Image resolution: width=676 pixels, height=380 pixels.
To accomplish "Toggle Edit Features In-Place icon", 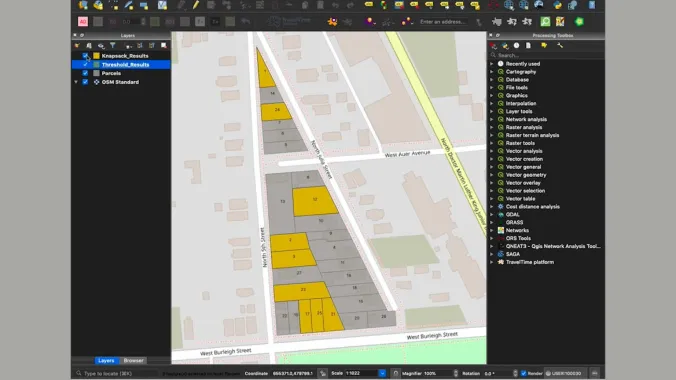I will 544,45.
